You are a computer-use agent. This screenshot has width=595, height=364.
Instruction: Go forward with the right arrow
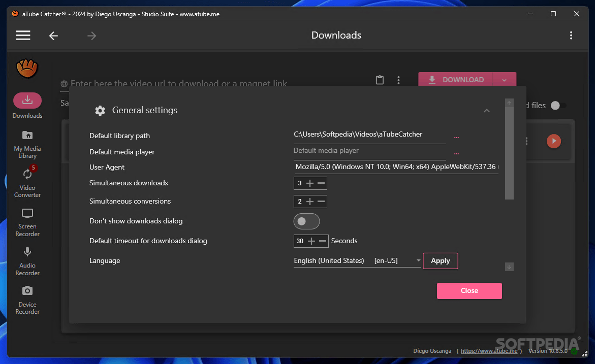(x=92, y=36)
